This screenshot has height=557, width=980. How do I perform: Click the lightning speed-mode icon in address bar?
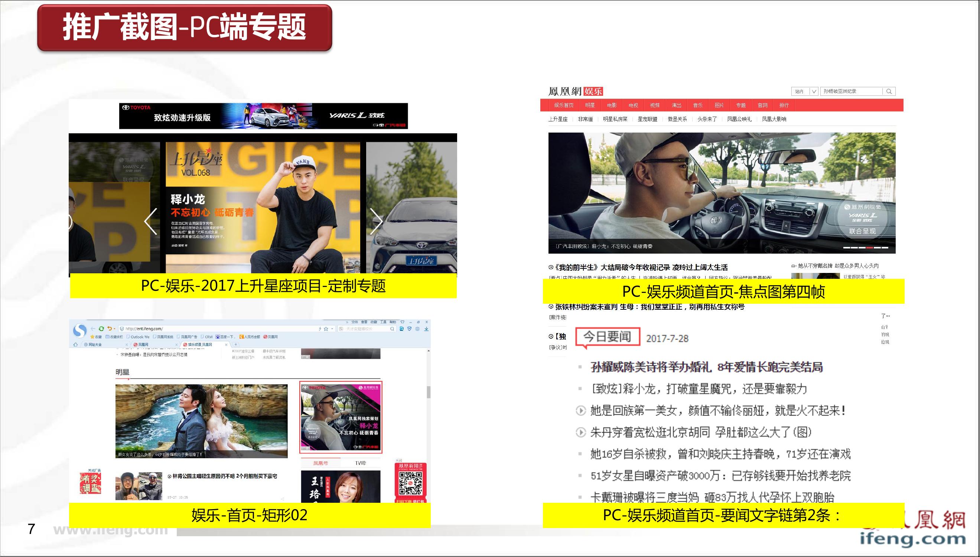tap(320, 329)
